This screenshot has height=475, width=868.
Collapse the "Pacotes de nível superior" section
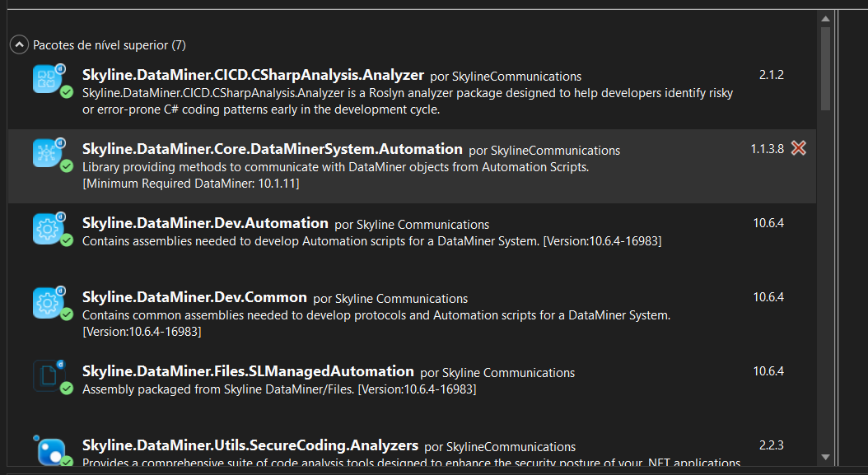point(19,44)
